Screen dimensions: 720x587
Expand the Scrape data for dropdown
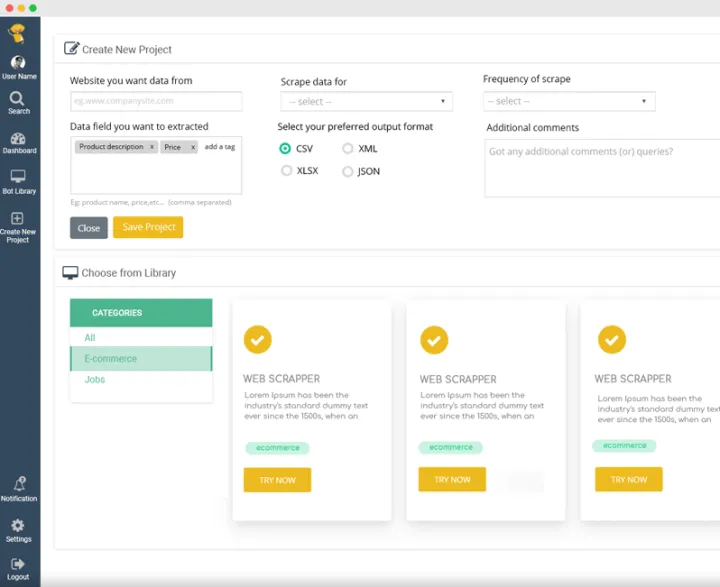tap(366, 102)
